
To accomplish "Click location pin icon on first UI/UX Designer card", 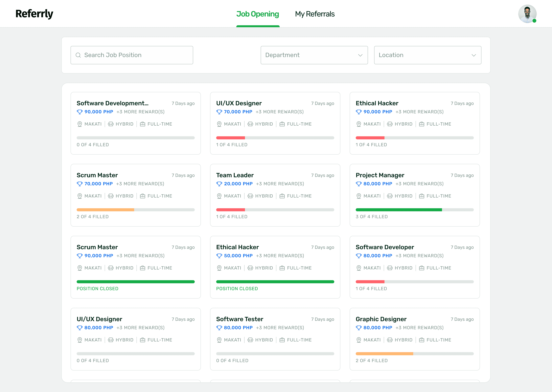I will tap(219, 124).
